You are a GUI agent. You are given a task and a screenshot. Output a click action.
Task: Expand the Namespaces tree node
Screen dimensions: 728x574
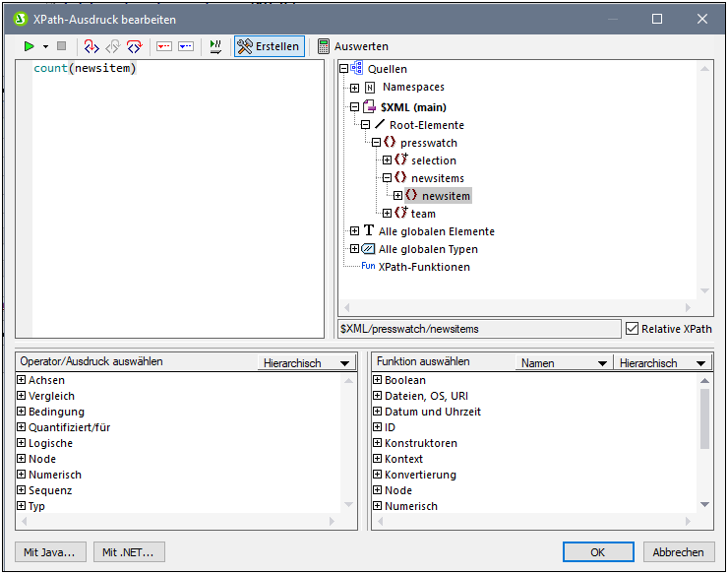pyautogui.click(x=355, y=88)
